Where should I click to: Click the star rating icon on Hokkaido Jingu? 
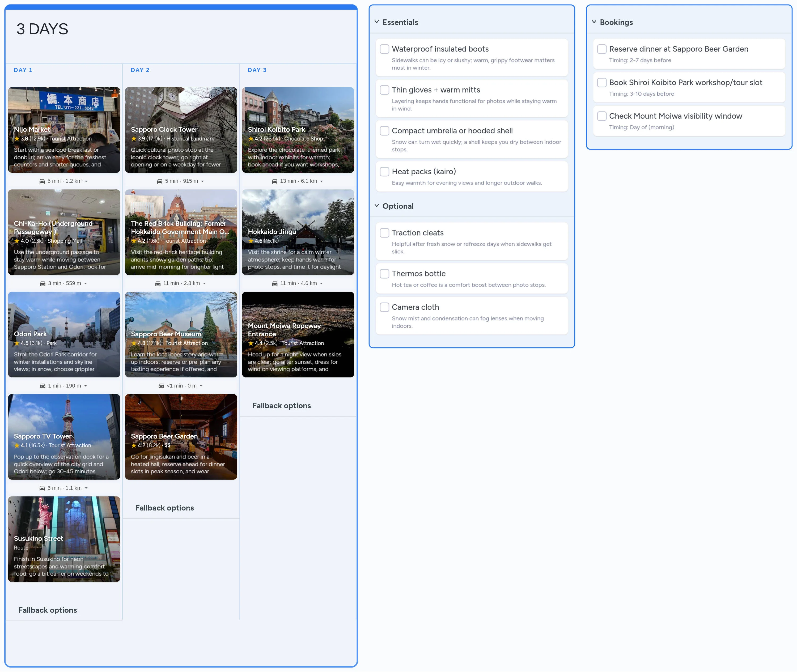pyautogui.click(x=251, y=241)
